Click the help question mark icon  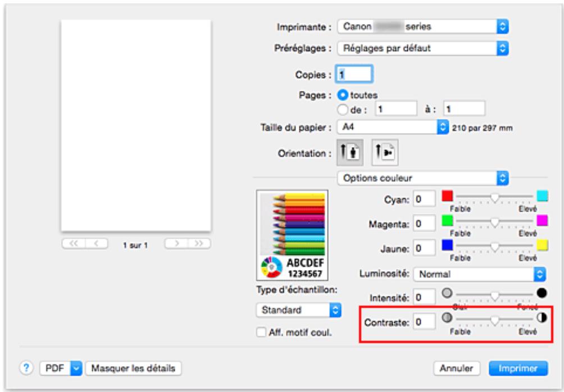[27, 368]
